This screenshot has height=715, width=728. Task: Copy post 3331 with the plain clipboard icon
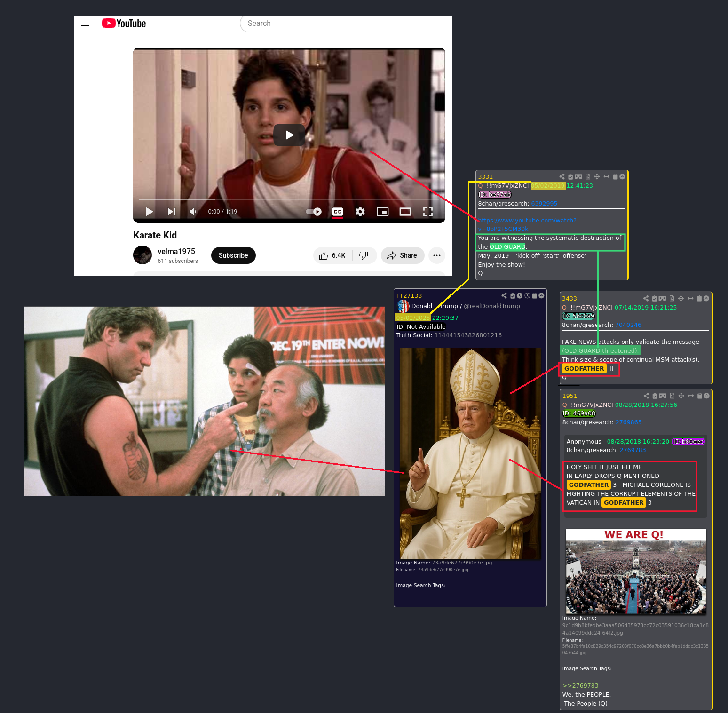pos(616,176)
